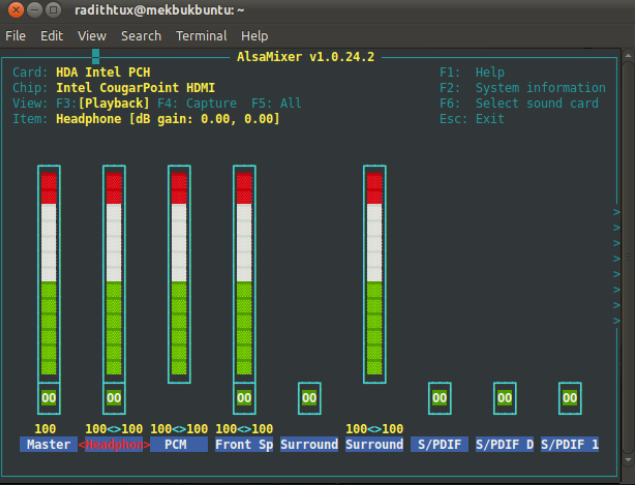
Task: Open the View menu
Action: [x=92, y=36]
